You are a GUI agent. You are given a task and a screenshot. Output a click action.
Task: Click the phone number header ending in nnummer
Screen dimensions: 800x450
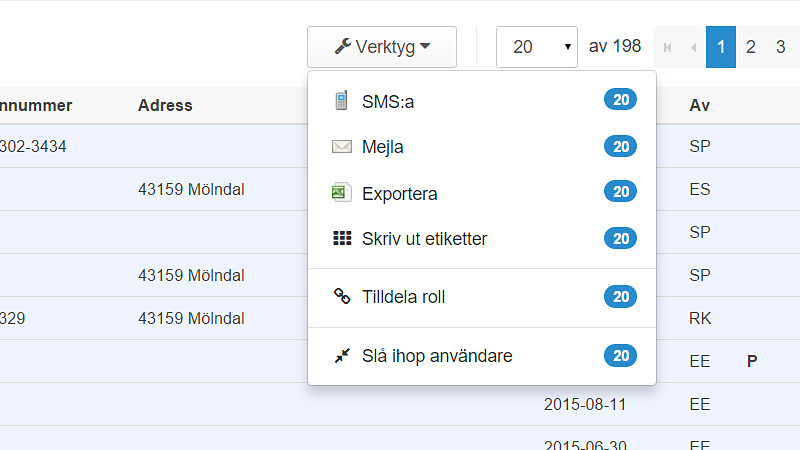click(36, 105)
